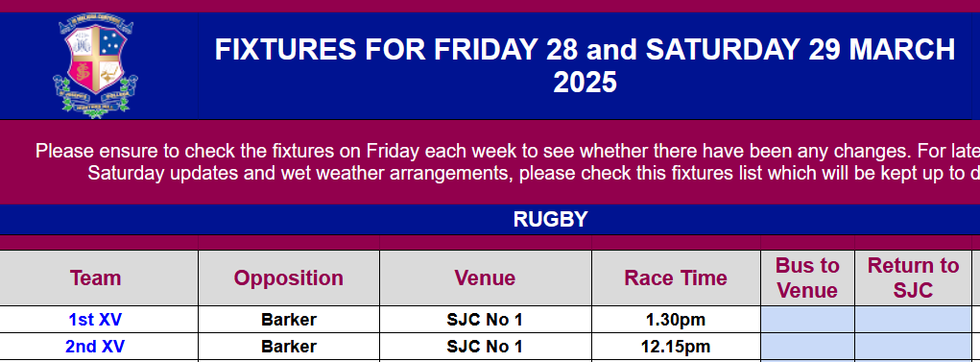
Task: Click the Race Time column header
Action: [676, 278]
